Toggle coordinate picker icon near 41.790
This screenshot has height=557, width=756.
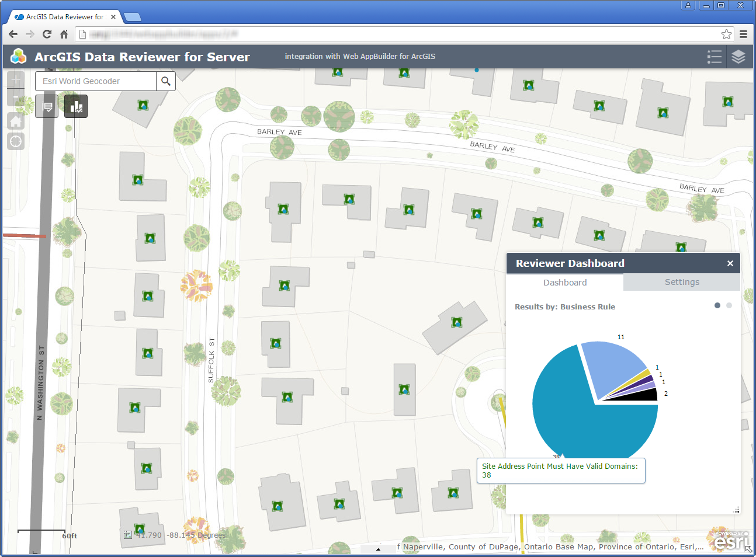pyautogui.click(x=127, y=534)
